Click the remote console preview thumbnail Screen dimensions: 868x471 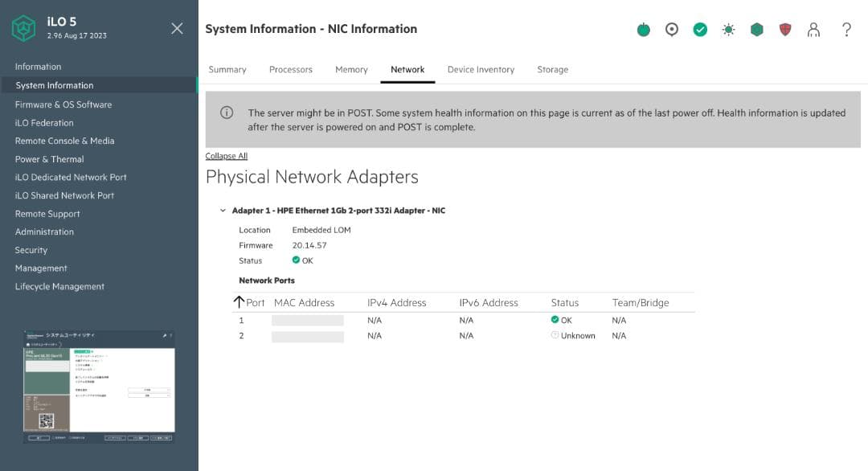(98, 386)
